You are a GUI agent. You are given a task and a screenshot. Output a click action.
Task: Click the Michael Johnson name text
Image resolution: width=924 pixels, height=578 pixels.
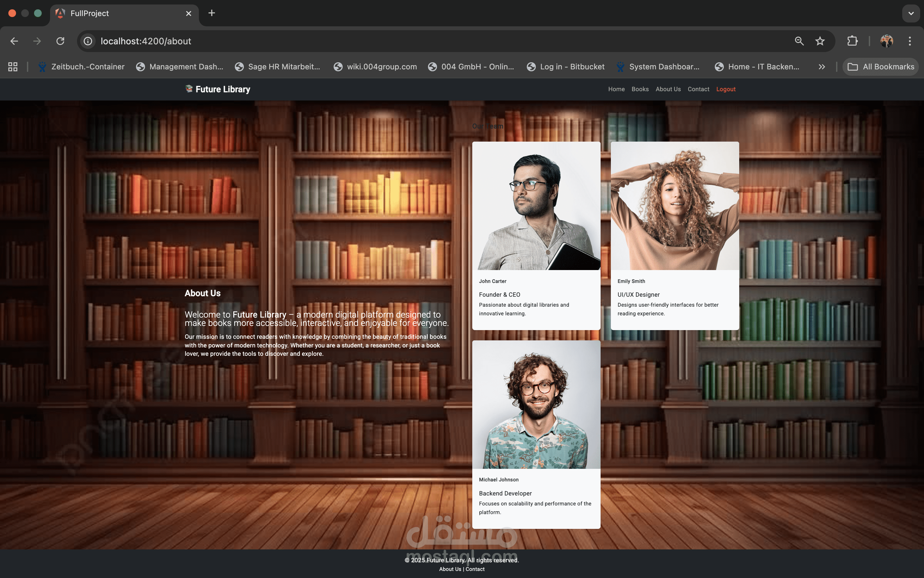click(x=499, y=480)
